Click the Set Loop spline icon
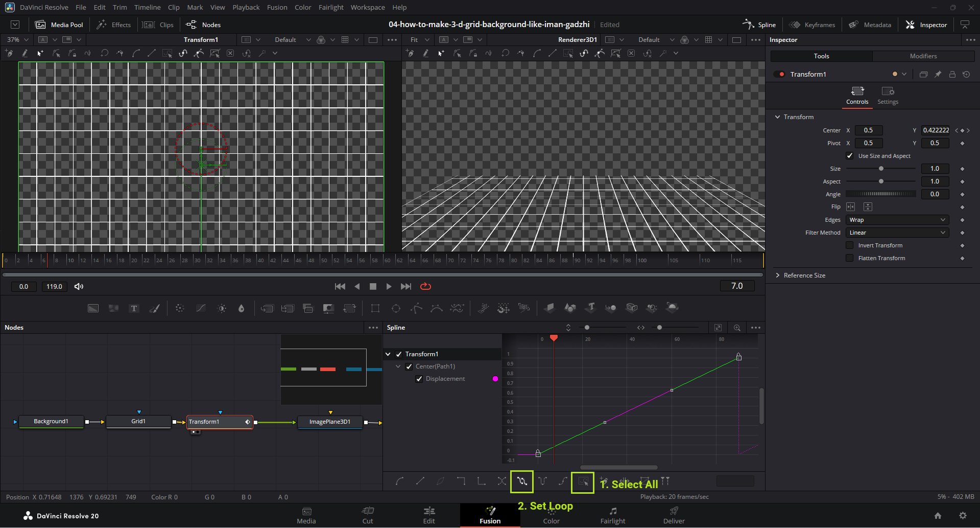The width and height of the screenshot is (980, 528). 521,481
